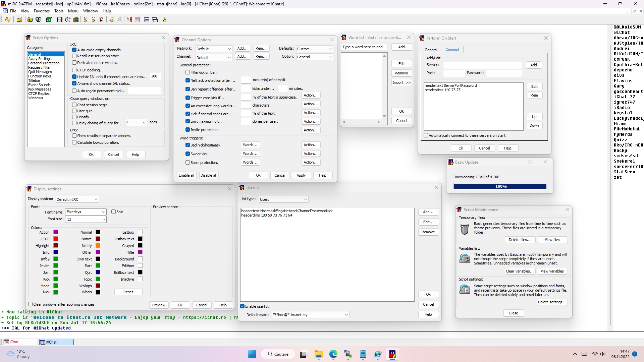The height and width of the screenshot is (362, 644).
Task: Open the Favorites channels folder icon
Action: 30,20
